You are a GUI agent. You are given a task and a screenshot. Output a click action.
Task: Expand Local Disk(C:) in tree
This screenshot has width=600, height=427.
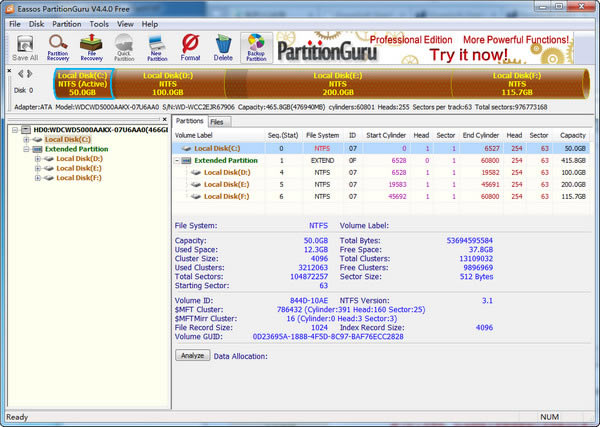[26, 140]
